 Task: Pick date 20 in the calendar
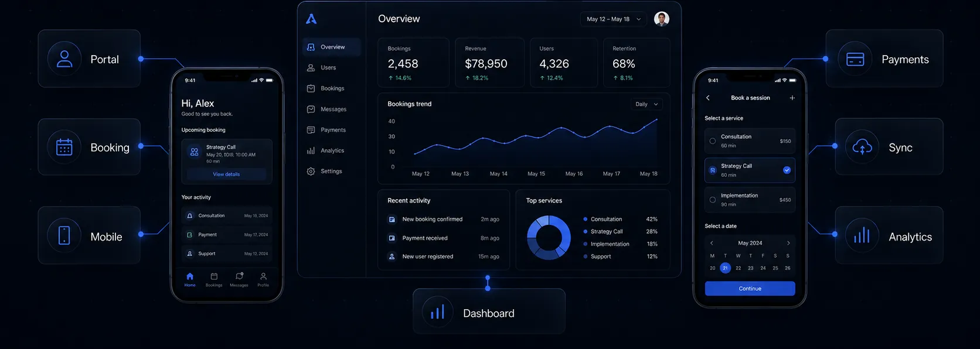tap(713, 268)
